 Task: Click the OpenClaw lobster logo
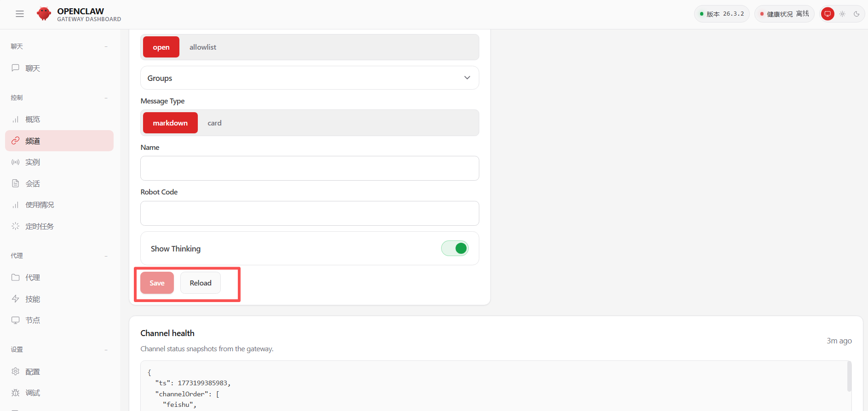(44, 14)
